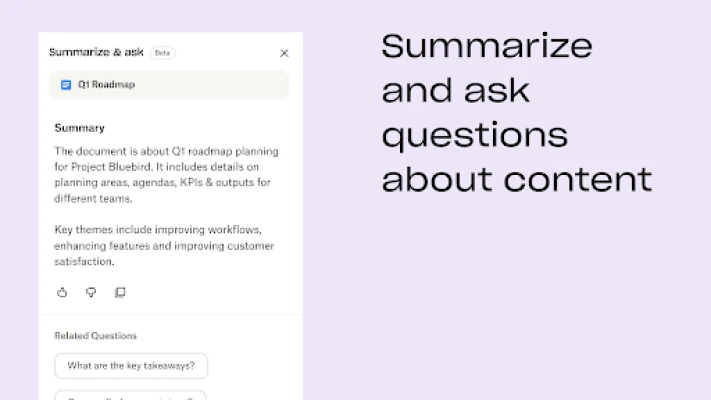Click the Beta badge
The height and width of the screenshot is (400, 711).
[x=162, y=53]
